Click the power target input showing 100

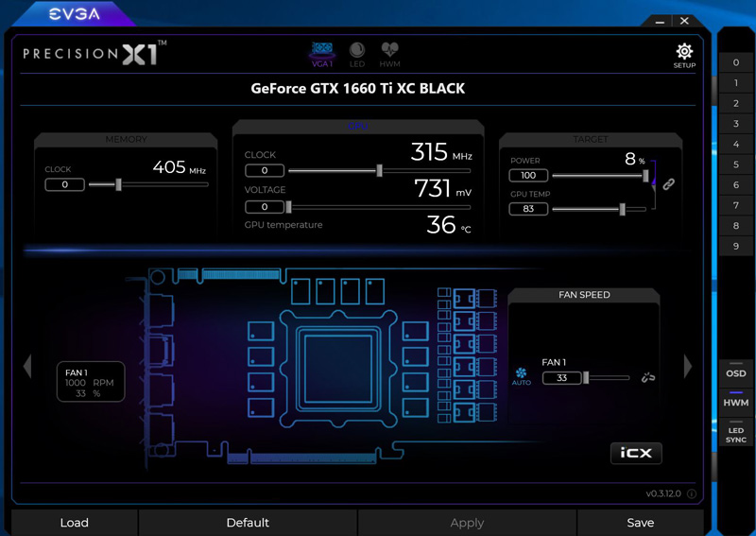click(x=528, y=175)
